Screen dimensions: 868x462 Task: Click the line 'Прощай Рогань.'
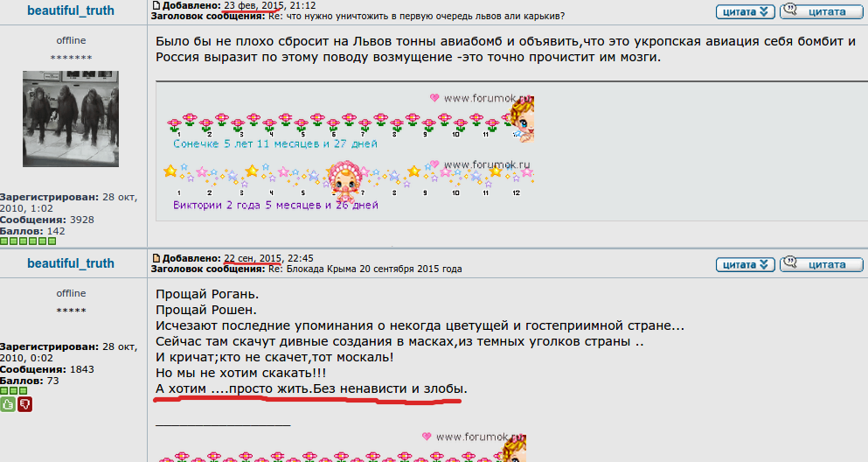tap(207, 294)
